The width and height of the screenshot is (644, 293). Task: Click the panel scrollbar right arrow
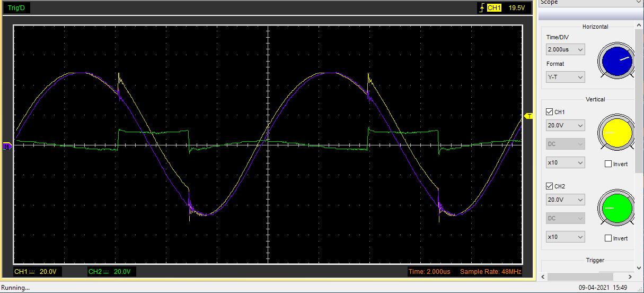click(631, 277)
